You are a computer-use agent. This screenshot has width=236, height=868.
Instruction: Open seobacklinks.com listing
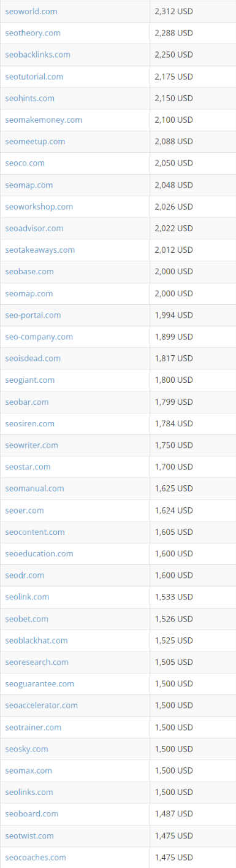[x=37, y=55]
